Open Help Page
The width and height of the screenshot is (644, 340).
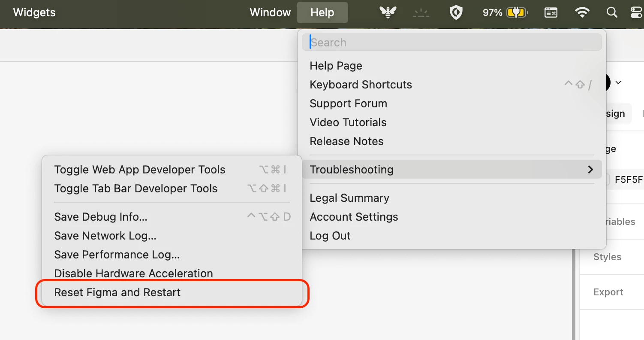pos(452,66)
